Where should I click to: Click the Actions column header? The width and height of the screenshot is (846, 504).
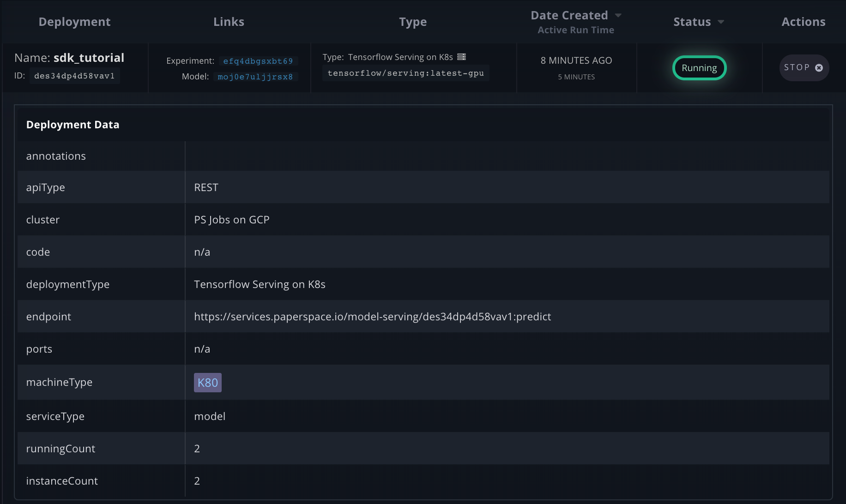(x=803, y=21)
